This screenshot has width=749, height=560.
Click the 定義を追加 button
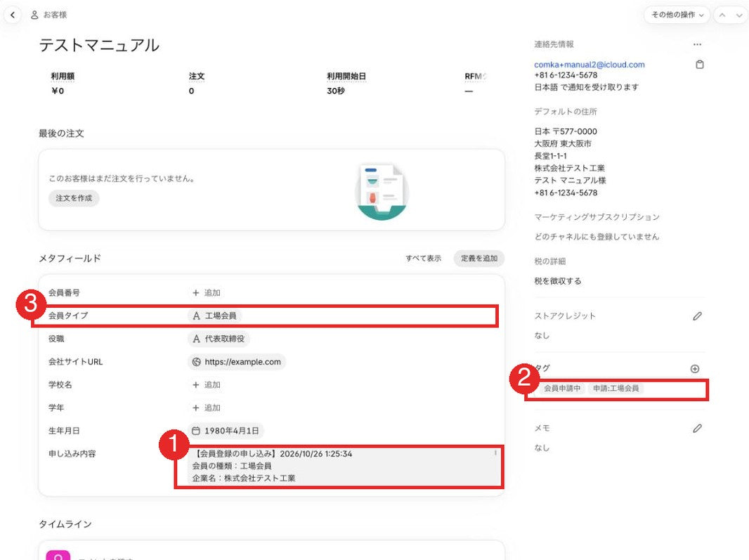pos(479,258)
